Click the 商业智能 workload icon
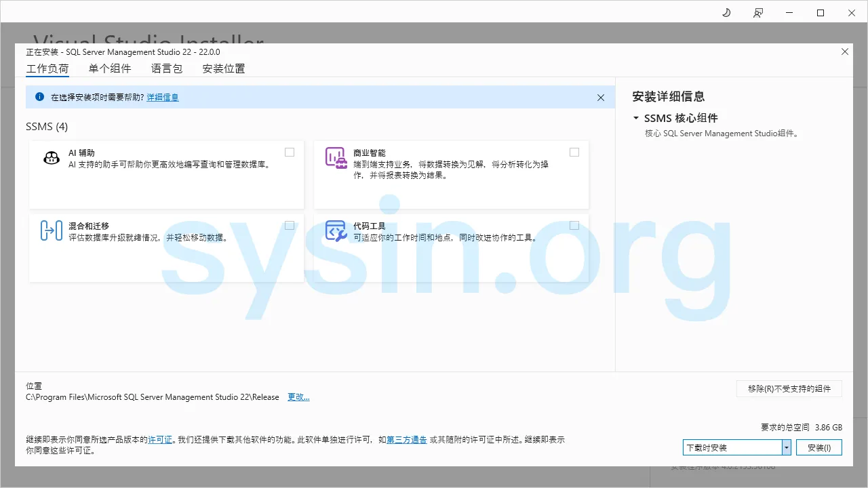Viewport: 868px width, 488px height. 336,157
